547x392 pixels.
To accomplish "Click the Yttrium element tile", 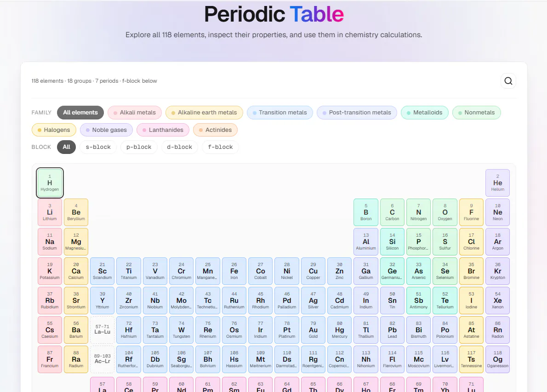I will [x=102, y=300].
